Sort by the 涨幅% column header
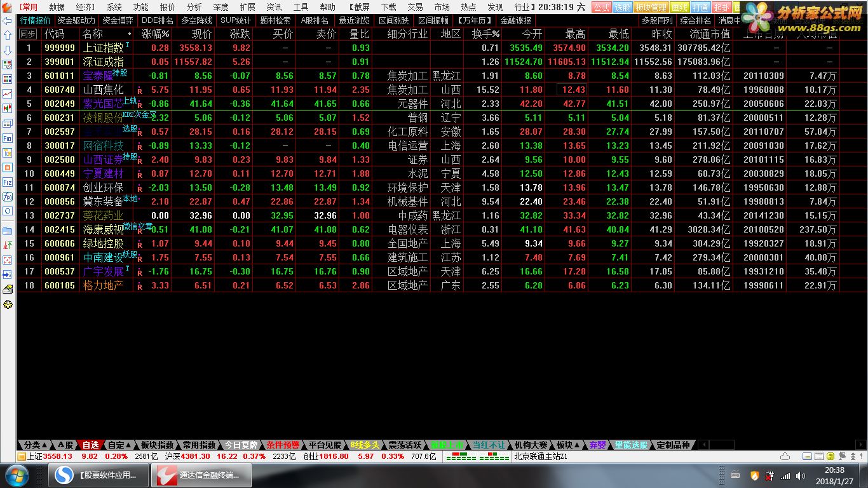868x488 pixels. click(154, 34)
